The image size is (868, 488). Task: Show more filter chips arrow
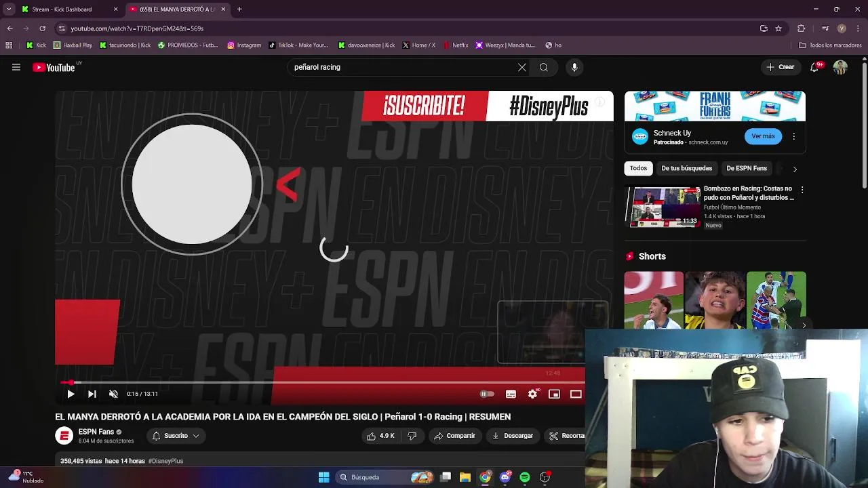795,169
